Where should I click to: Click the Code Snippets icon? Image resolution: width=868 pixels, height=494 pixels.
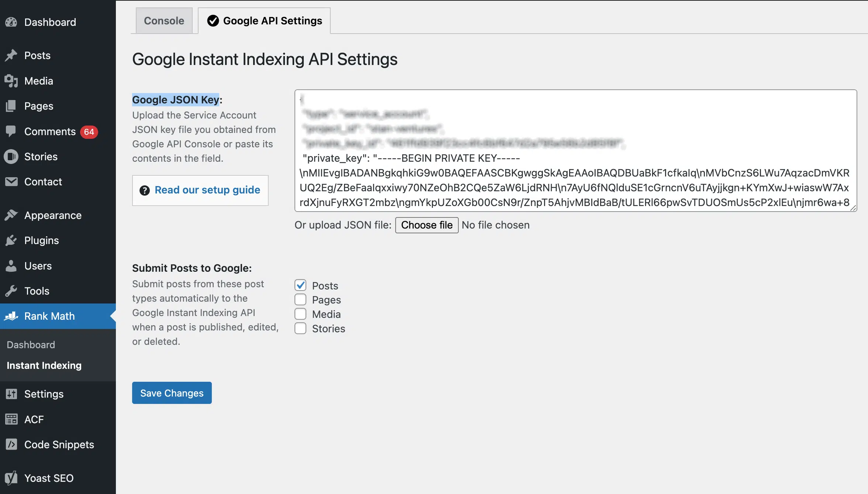tap(11, 445)
